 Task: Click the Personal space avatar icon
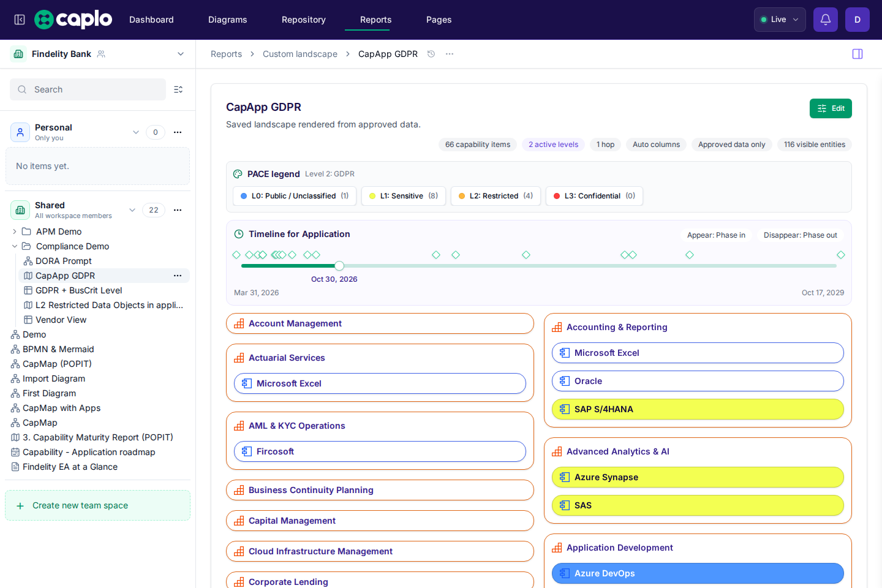[20, 132]
